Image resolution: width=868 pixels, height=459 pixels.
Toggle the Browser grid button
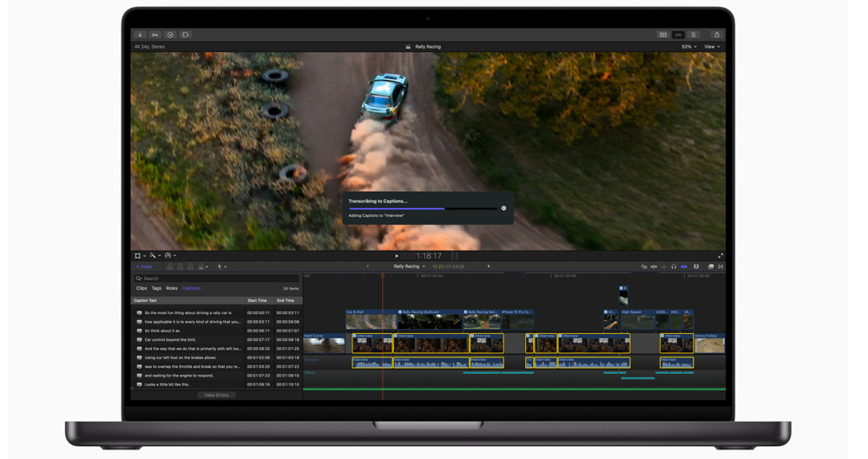tap(662, 35)
